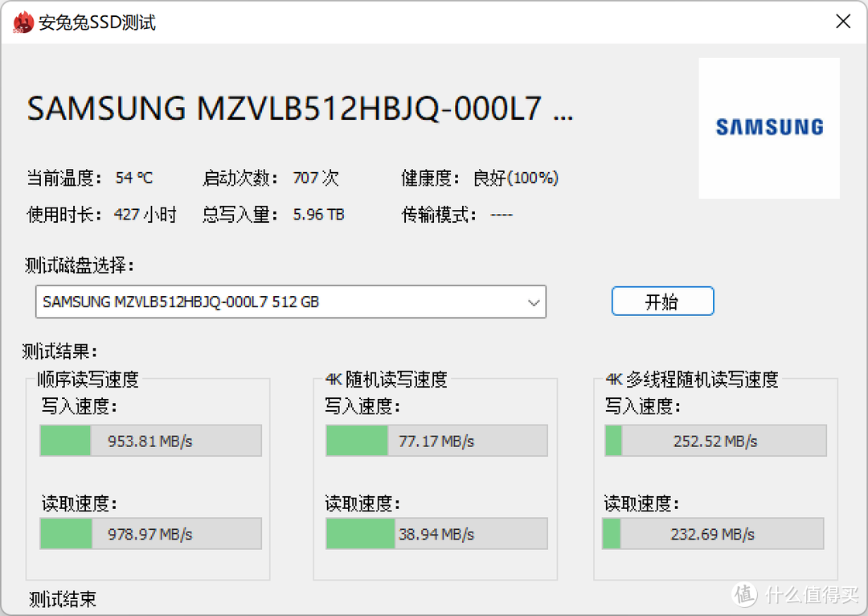Open the test disk selection dropdown
This screenshot has height=616, width=868.
(291, 302)
